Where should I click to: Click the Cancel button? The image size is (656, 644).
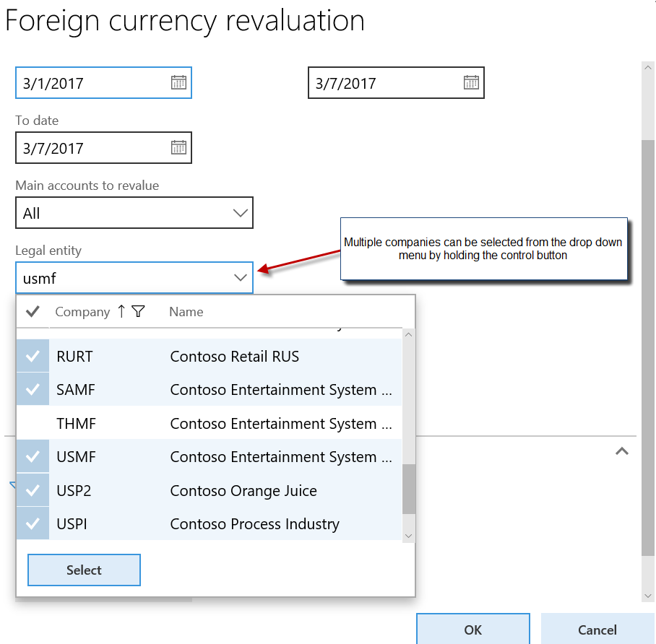point(597,630)
